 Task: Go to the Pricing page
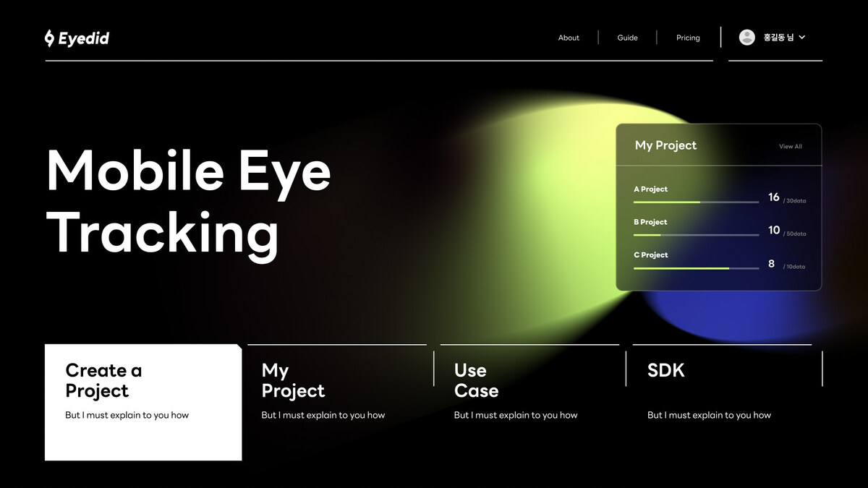click(x=688, y=38)
